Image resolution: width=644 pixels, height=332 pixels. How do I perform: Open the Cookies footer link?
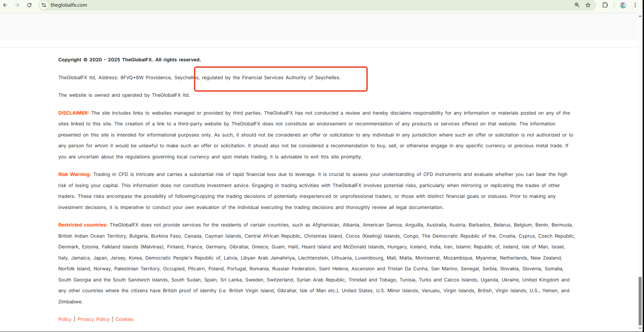click(x=124, y=319)
